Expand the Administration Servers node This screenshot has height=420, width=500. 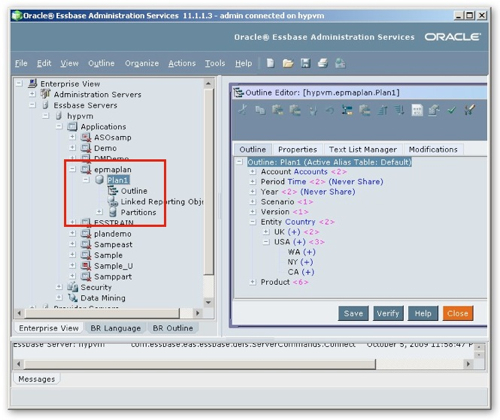[x=32, y=94]
